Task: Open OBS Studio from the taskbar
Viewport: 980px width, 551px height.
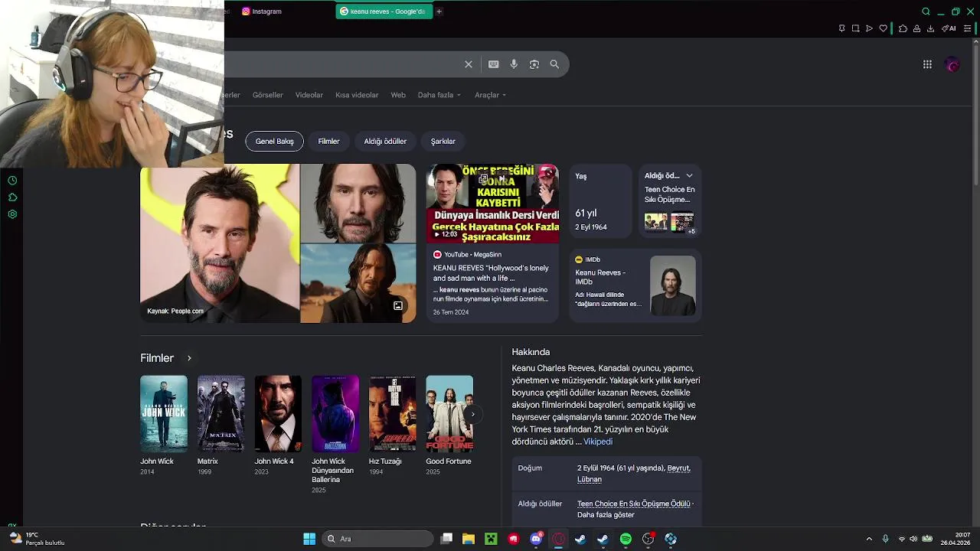Action: coord(648,539)
